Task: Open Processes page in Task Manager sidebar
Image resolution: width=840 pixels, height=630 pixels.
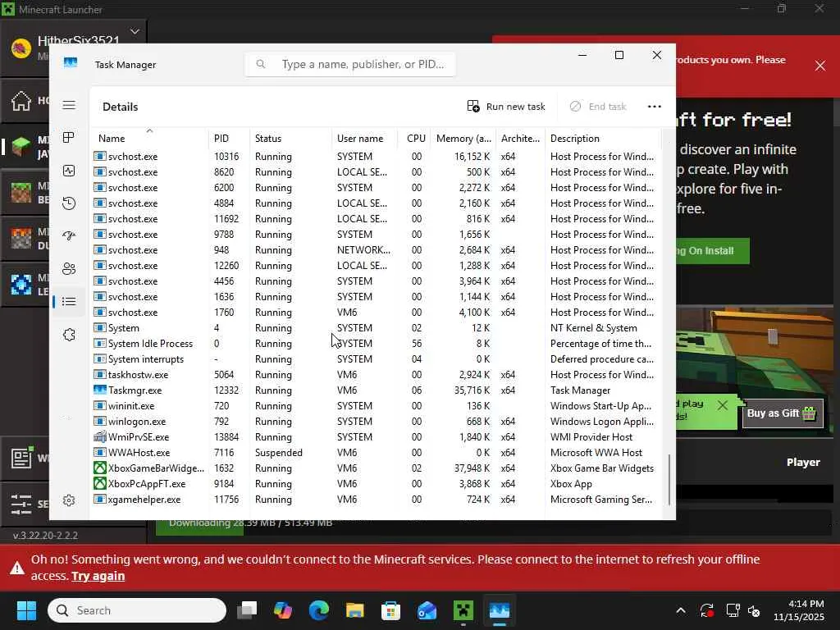Action: click(x=69, y=138)
